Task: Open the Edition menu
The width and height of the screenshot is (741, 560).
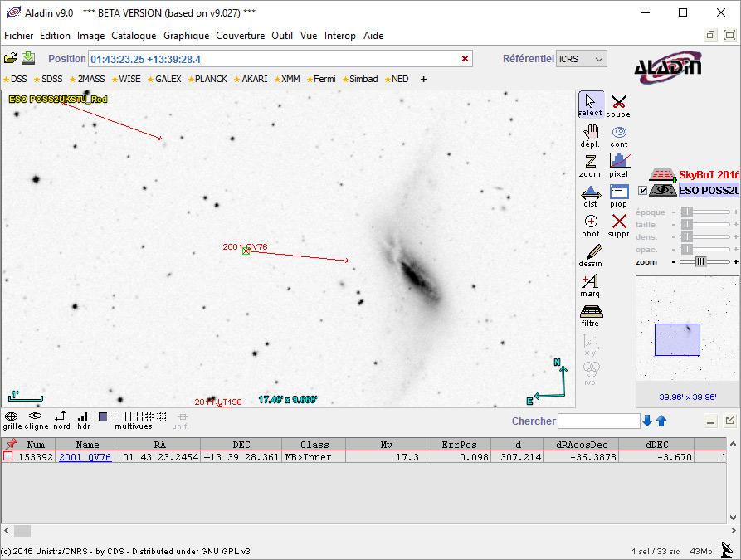Action: click(55, 36)
